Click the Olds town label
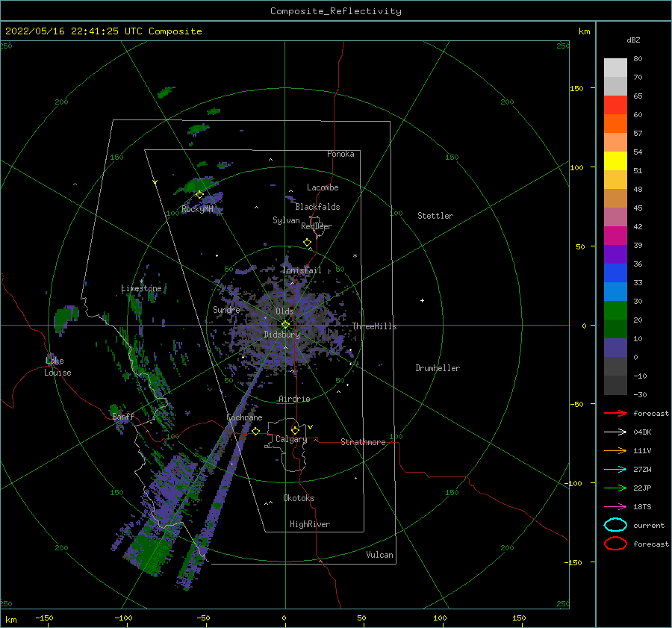This screenshot has height=628, width=672. tap(284, 311)
